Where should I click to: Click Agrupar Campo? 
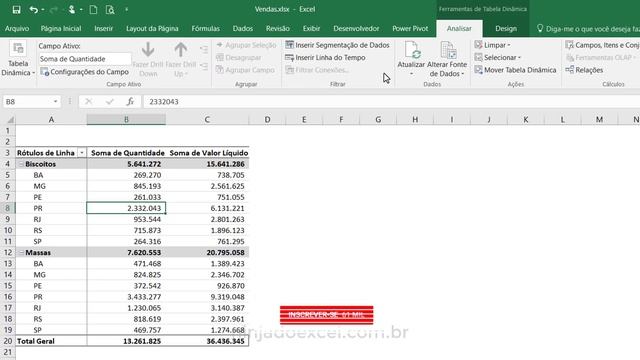[245, 70]
